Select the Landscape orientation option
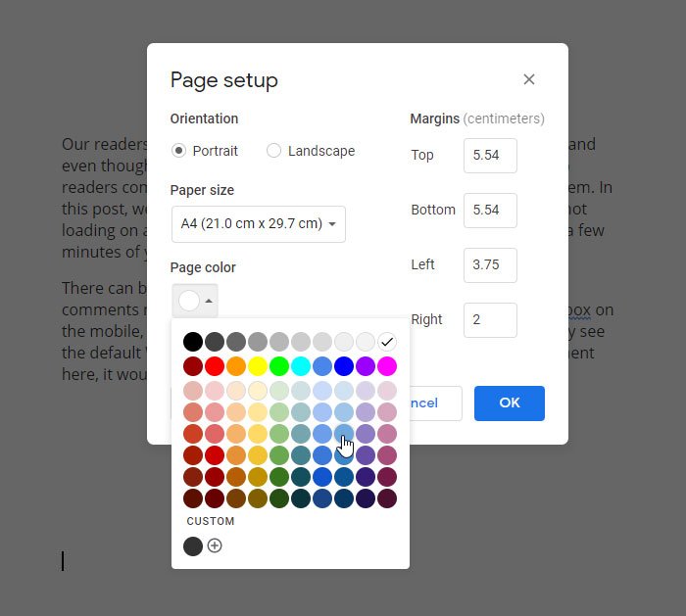 click(x=273, y=151)
